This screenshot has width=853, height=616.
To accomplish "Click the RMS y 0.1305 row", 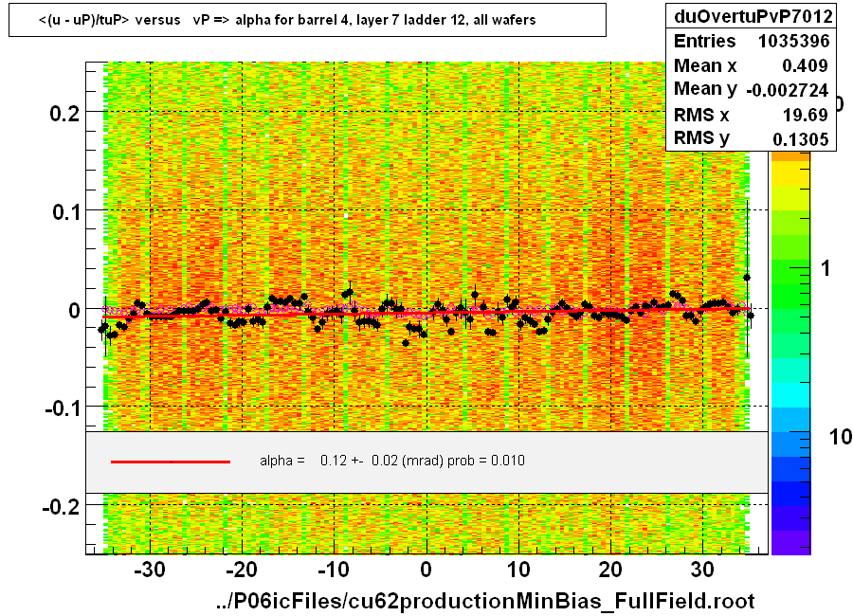I will pos(752,138).
